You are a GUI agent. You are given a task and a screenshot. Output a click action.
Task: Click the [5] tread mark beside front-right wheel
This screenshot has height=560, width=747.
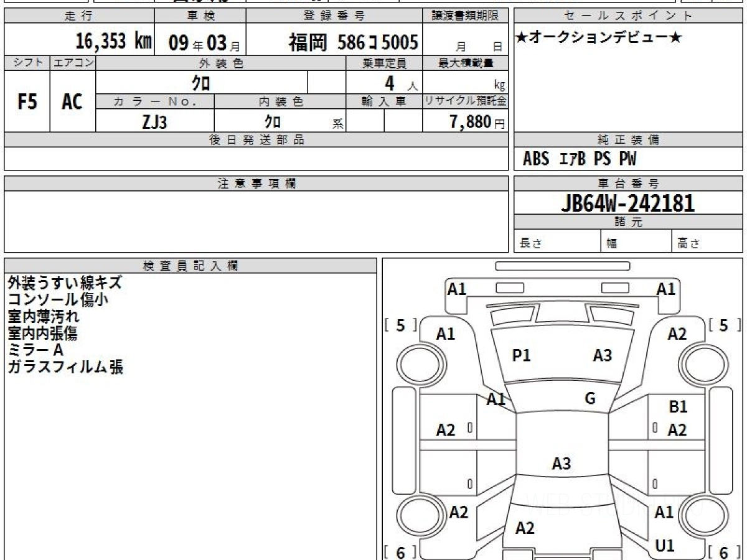(725, 325)
